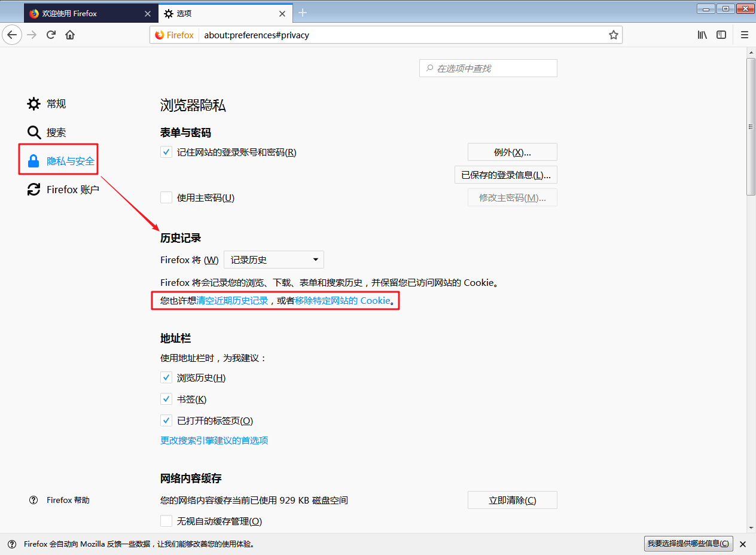Image resolution: width=756 pixels, height=555 pixels.
Task: Click the 浏览器隐私 page heading
Action: (193, 106)
